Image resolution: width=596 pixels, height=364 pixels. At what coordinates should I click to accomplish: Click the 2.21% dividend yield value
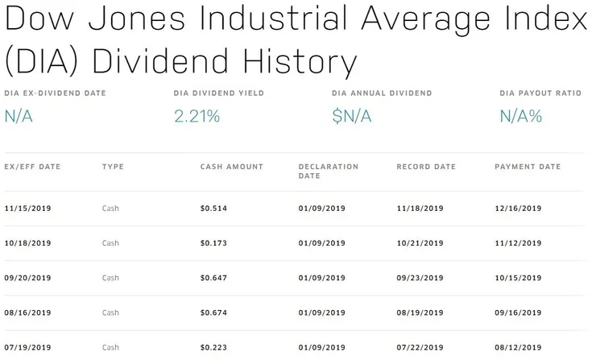point(197,116)
